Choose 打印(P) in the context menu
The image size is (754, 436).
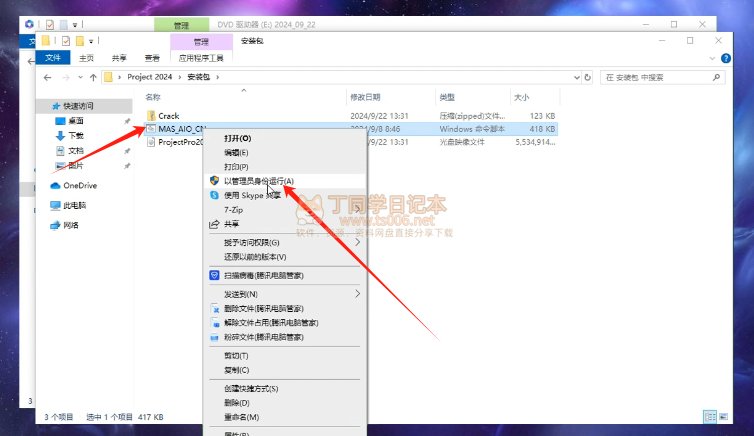pyautogui.click(x=285, y=167)
